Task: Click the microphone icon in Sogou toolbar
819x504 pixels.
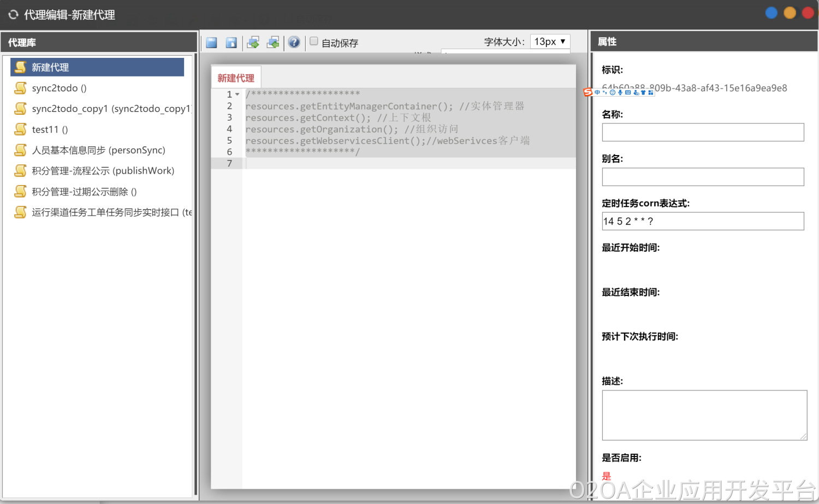Action: 620,92
